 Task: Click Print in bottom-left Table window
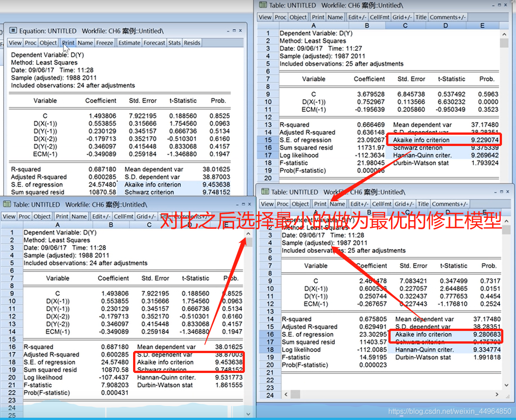(x=62, y=216)
